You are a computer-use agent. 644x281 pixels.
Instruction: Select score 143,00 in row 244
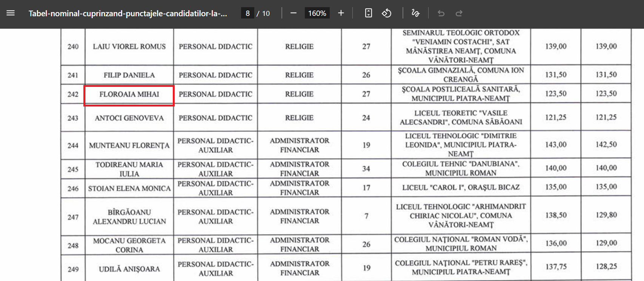(x=556, y=145)
